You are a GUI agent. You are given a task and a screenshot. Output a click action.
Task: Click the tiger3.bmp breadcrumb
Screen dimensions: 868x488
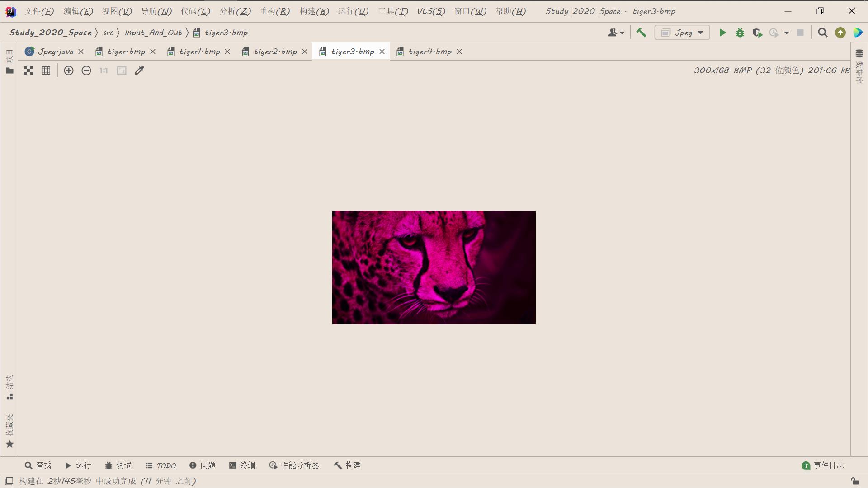tap(221, 33)
